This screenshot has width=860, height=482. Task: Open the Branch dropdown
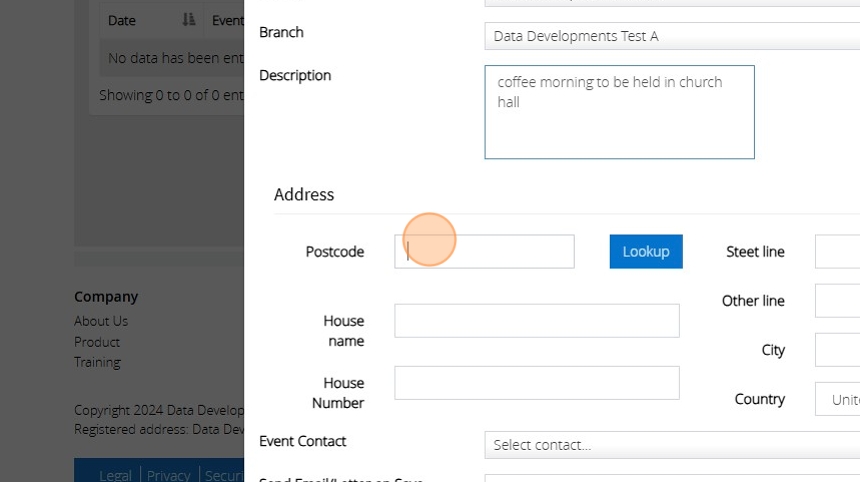671,36
